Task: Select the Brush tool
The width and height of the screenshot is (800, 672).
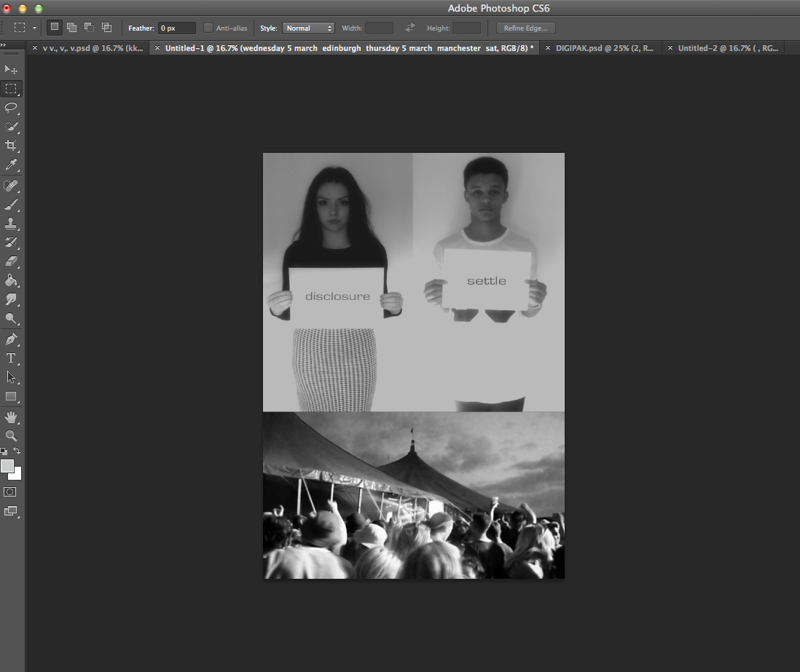Action: coord(11,205)
